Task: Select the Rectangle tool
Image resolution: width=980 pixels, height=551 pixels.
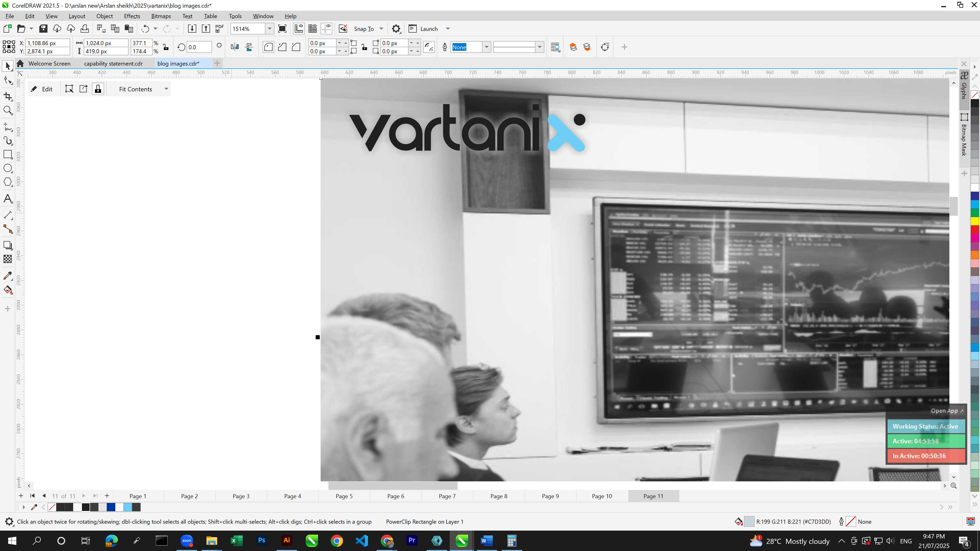Action: pyautogui.click(x=8, y=154)
